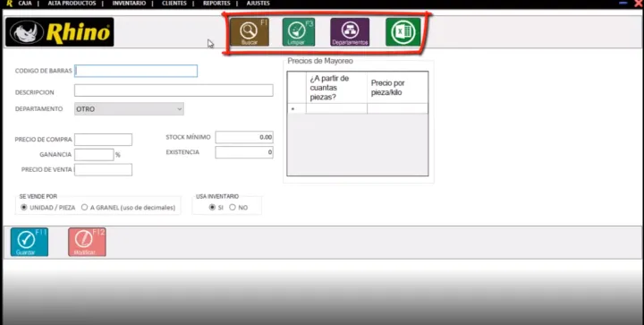Screen dimensions: 644x325
Task: Select the UNIDAD / PIEZA radio button
Action: 24,208
